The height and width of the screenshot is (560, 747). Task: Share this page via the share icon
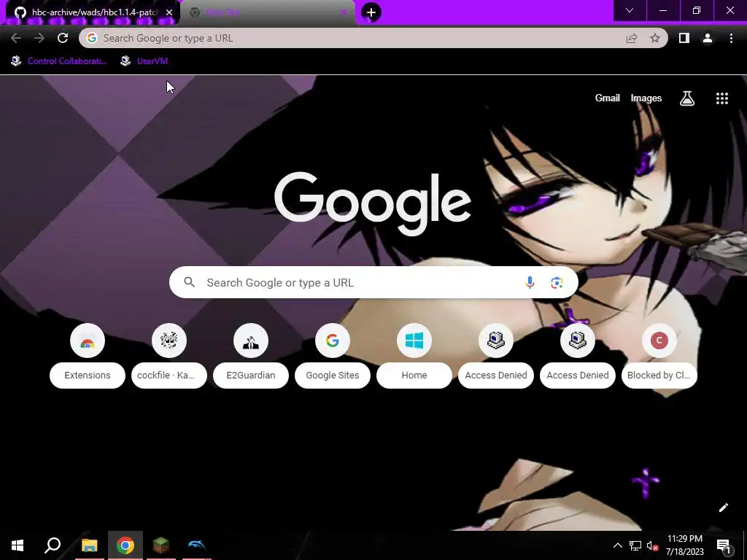point(632,38)
